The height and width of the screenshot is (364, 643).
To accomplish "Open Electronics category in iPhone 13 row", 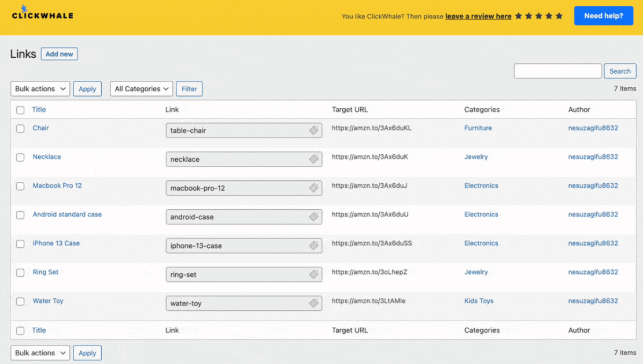I will click(x=481, y=243).
